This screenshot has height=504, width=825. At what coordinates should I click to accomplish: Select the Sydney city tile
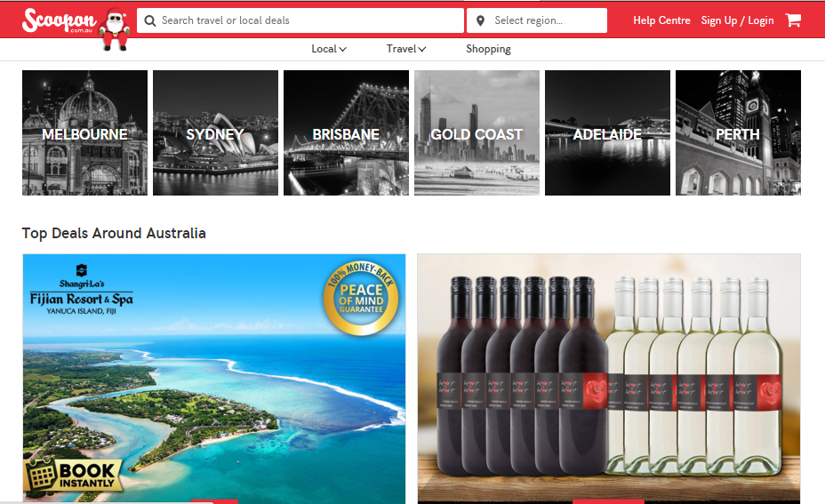pyautogui.click(x=215, y=132)
